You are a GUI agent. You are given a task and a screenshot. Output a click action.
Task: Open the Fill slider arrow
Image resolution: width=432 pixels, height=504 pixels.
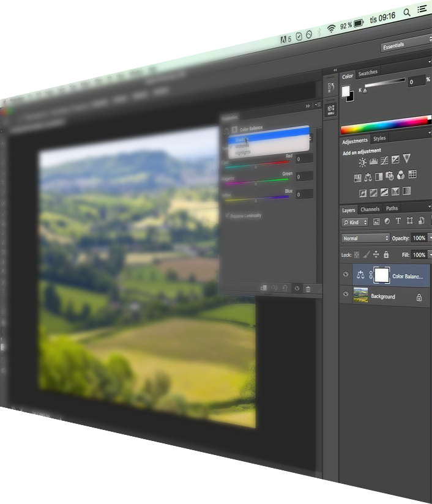click(430, 254)
